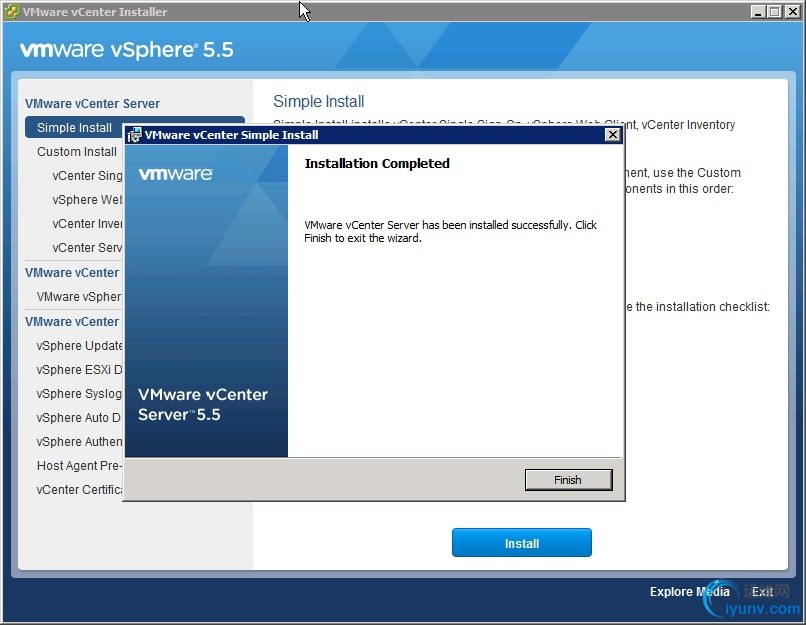The height and width of the screenshot is (625, 806).
Task: Select vSphere Syslog Collector entry
Action: point(79,394)
